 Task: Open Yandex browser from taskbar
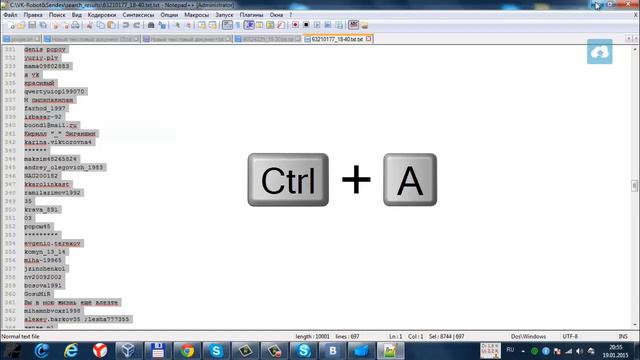pyautogui.click(x=100, y=351)
